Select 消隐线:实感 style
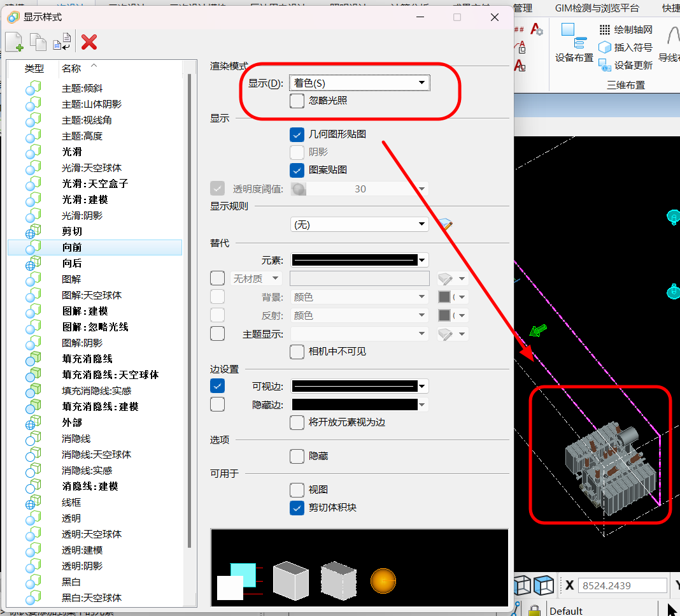This screenshot has width=680, height=616. point(87,471)
